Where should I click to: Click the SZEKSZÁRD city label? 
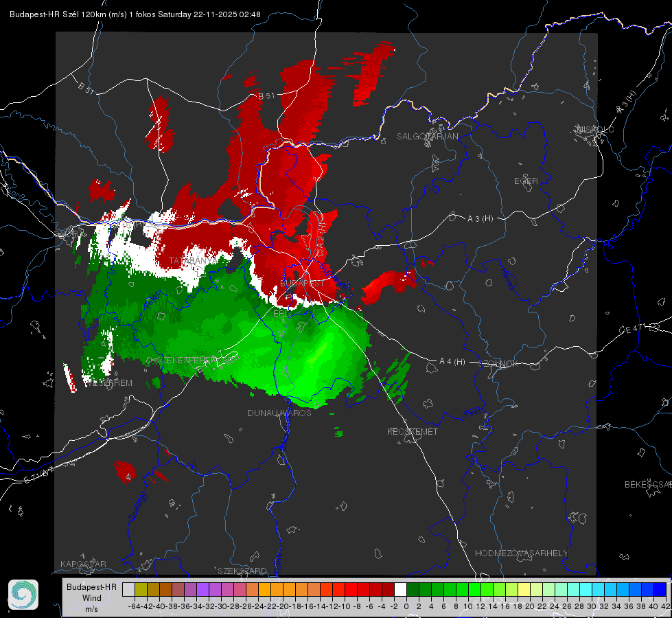242,571
